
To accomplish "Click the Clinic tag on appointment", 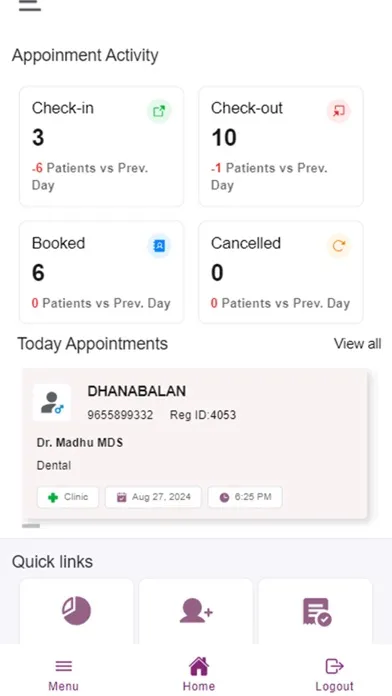I will (68, 497).
